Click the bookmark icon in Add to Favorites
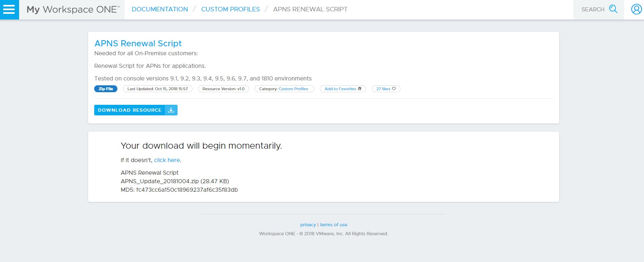Image resolution: width=644 pixels, height=262 pixels. [x=360, y=89]
